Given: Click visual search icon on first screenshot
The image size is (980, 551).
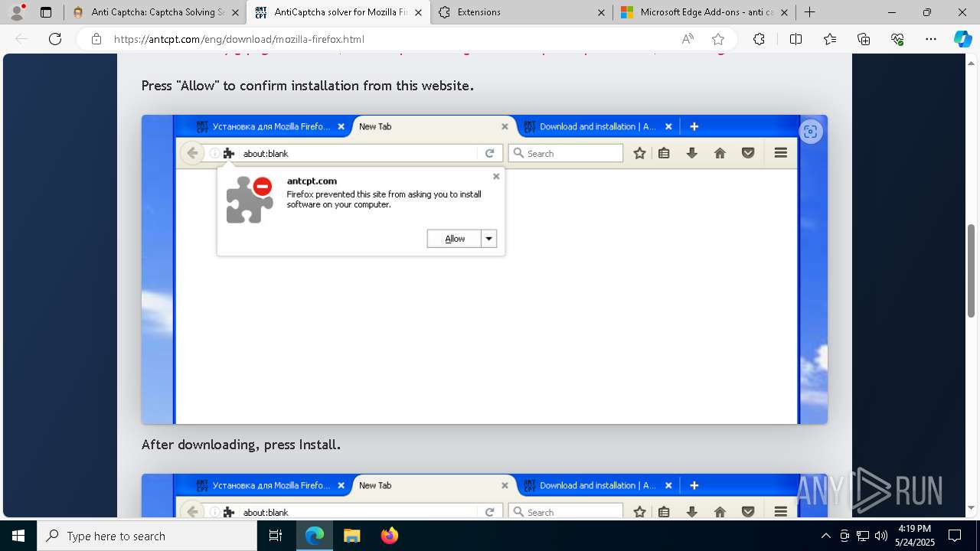Looking at the screenshot, I should pos(810,132).
